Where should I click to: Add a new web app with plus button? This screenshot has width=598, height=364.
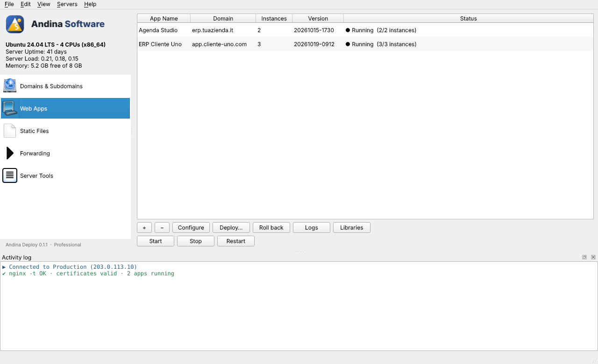(x=144, y=228)
